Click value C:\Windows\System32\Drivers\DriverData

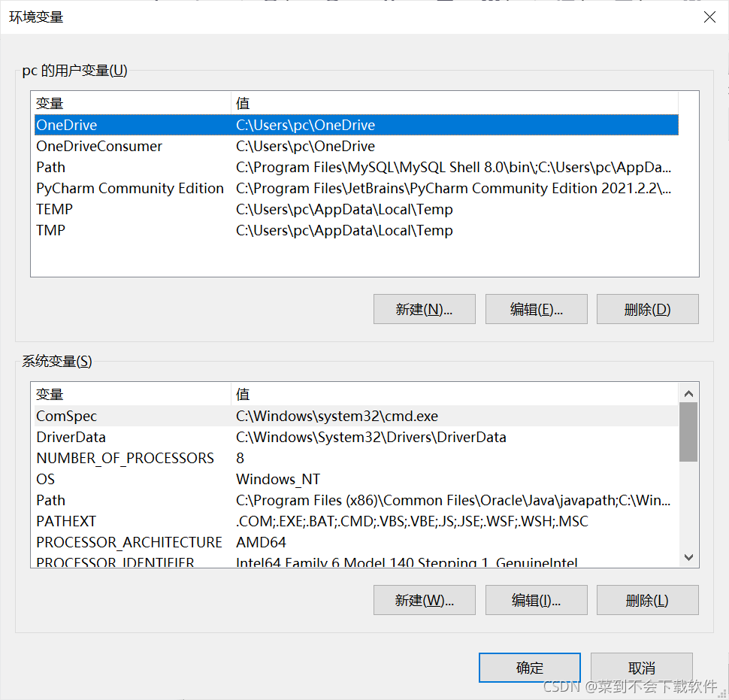point(371,437)
